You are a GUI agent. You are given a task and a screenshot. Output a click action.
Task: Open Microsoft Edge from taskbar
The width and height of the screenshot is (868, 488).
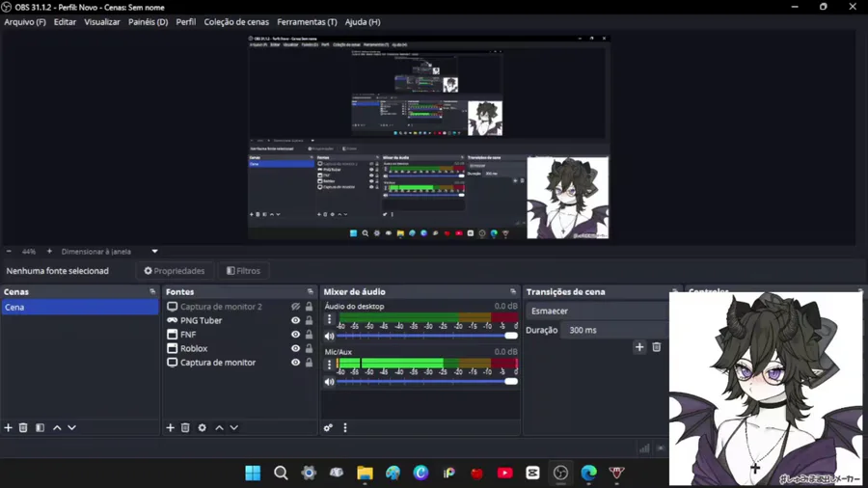(x=589, y=474)
